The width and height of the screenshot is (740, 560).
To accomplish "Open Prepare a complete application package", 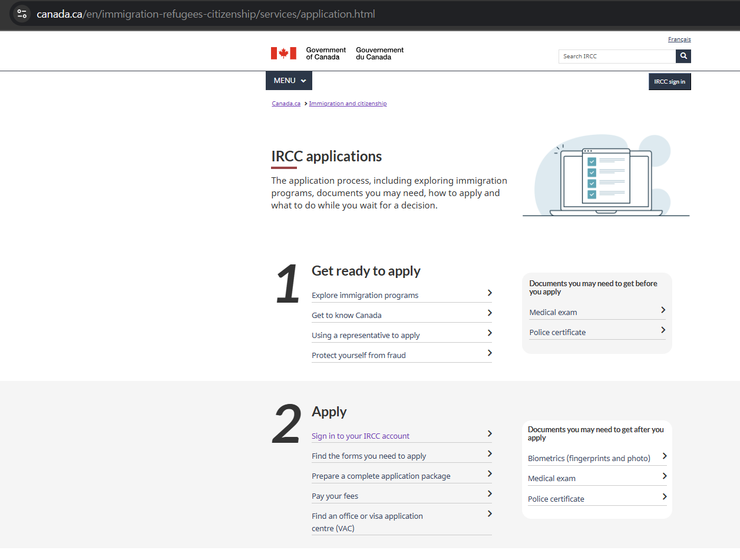I will pyautogui.click(x=381, y=476).
